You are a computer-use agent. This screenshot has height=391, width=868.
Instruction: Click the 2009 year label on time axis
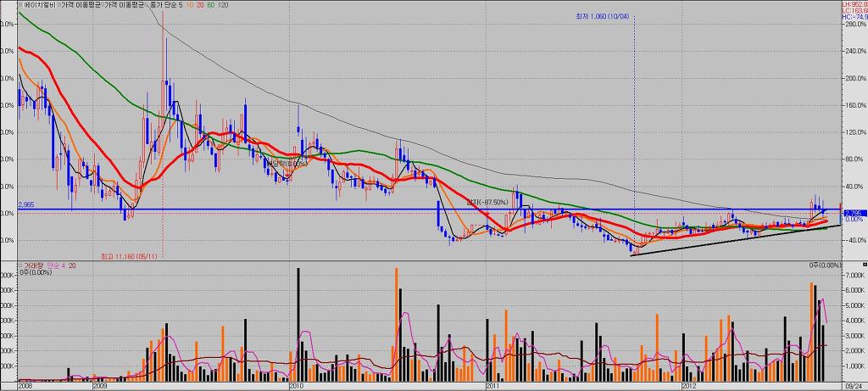pos(100,385)
